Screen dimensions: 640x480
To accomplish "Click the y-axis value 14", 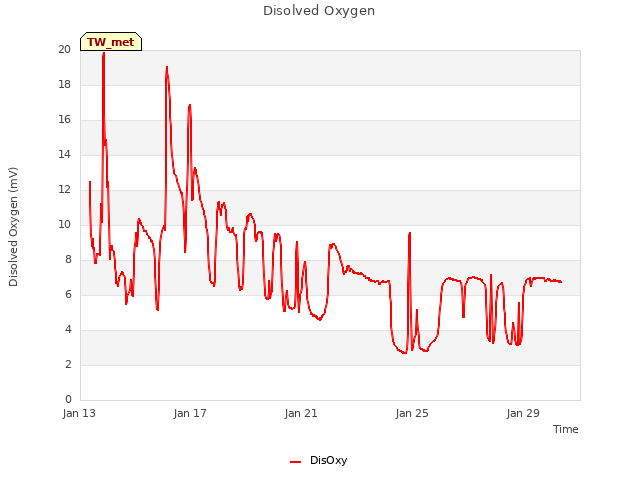I will tap(64, 154).
